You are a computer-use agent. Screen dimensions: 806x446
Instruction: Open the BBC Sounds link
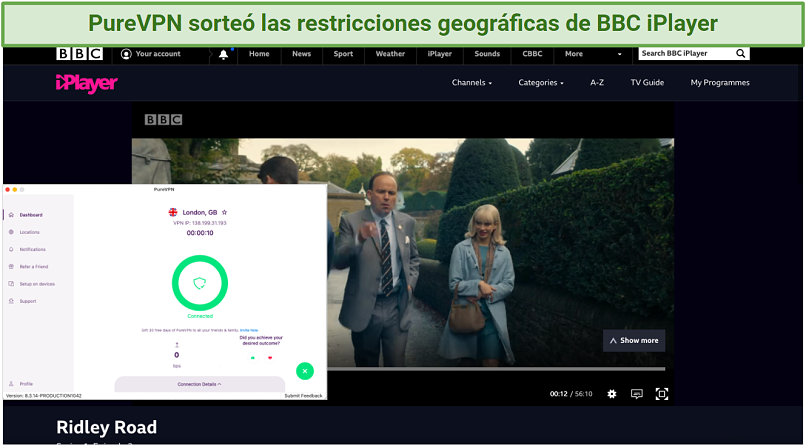point(487,53)
